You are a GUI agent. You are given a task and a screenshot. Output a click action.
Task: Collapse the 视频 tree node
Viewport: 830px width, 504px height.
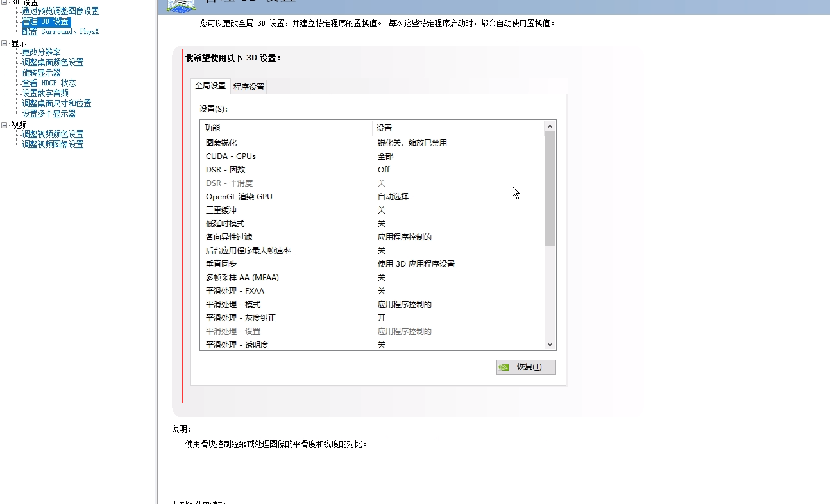5,126
